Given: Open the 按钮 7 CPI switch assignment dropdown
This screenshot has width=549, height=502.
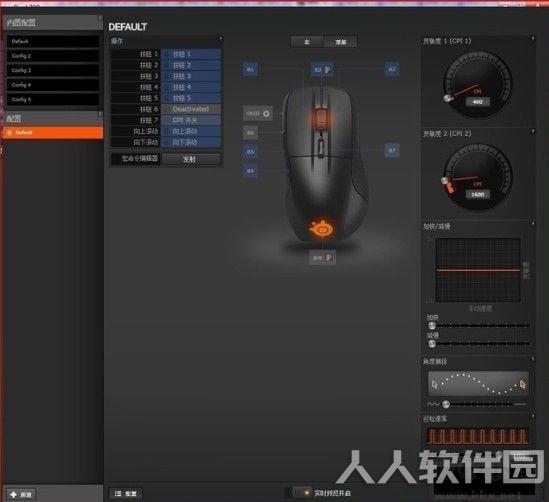Looking at the screenshot, I should [x=191, y=120].
